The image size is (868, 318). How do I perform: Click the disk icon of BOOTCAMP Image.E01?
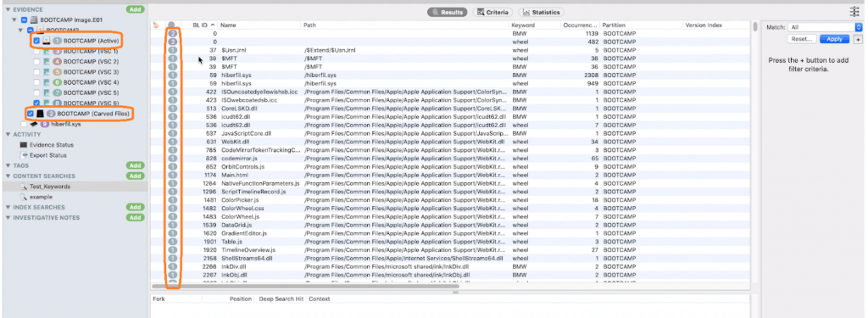coord(34,20)
